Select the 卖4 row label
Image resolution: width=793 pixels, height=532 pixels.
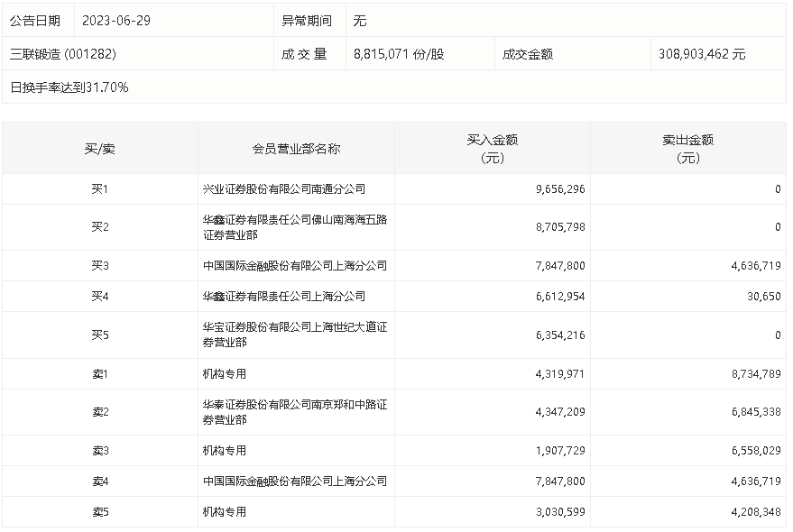pyautogui.click(x=99, y=482)
